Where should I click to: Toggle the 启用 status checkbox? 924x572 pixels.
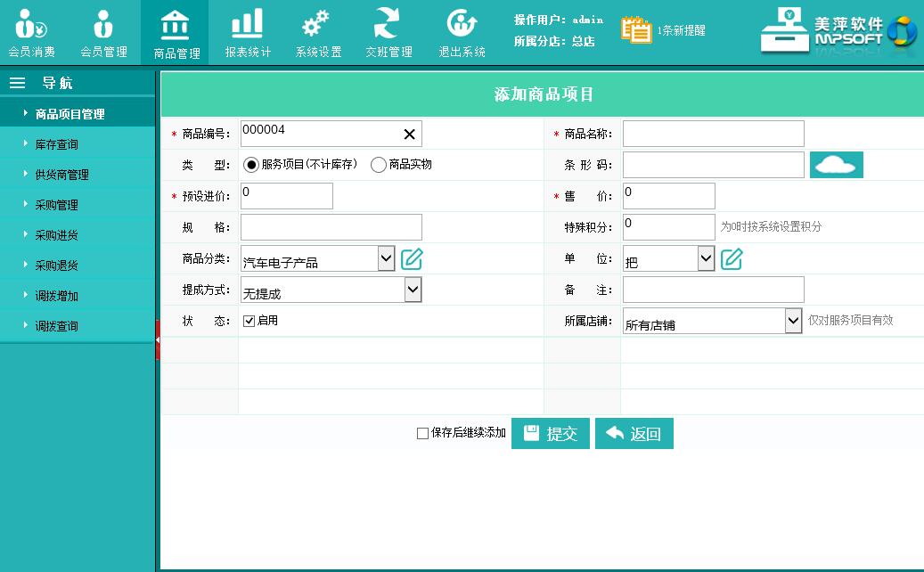point(249,321)
